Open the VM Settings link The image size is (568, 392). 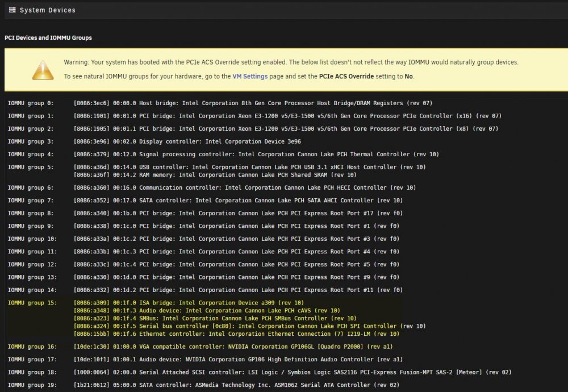click(250, 77)
